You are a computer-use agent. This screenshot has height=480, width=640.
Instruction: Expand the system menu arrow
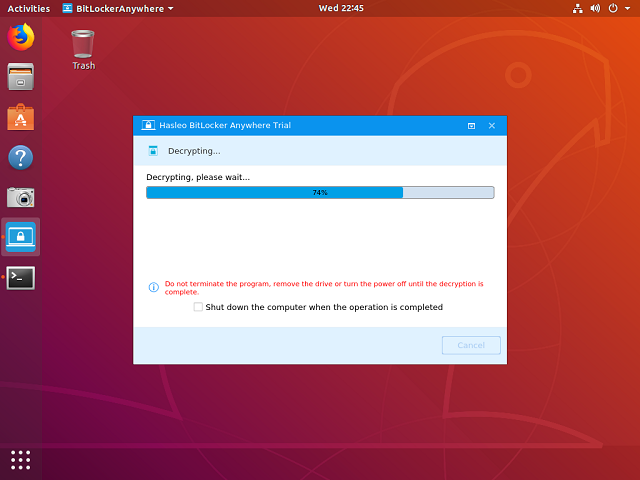tap(628, 8)
